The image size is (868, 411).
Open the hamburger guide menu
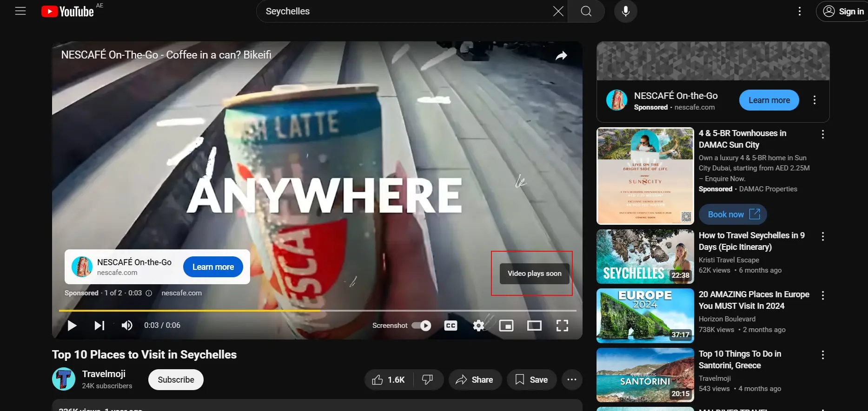[x=20, y=11]
